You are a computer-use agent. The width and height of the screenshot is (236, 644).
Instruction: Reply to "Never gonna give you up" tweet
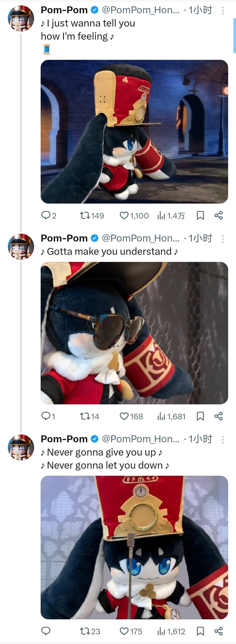(x=46, y=631)
